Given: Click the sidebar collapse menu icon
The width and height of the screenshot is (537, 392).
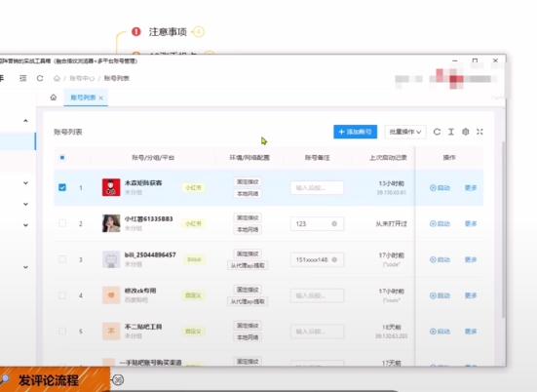Looking at the screenshot, I should 23,78.
